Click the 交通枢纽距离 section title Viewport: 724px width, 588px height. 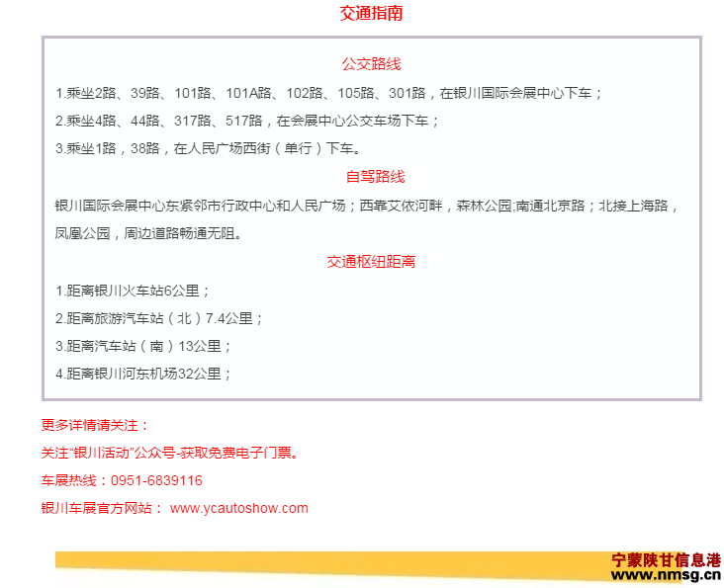click(x=371, y=262)
